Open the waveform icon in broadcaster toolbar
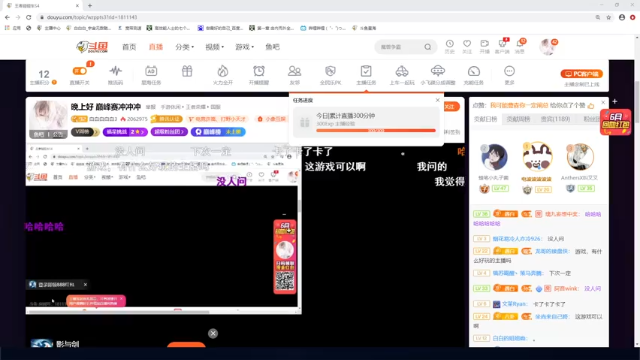Viewport: 640px width, 360px height. click(x=116, y=71)
